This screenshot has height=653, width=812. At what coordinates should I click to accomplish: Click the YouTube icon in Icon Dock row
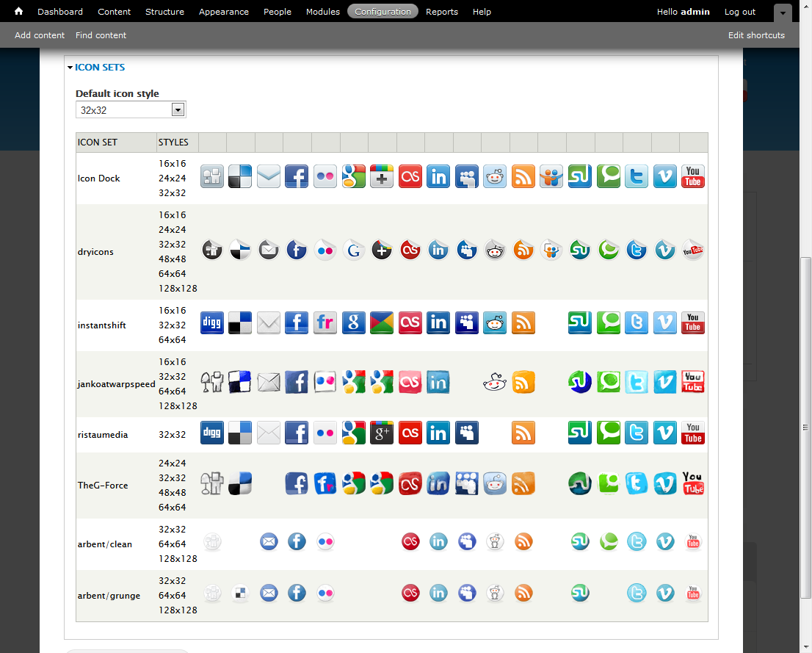(x=692, y=177)
